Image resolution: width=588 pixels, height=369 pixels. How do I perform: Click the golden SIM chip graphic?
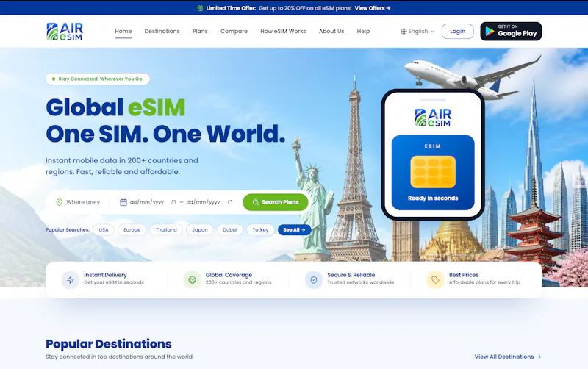[433, 172]
